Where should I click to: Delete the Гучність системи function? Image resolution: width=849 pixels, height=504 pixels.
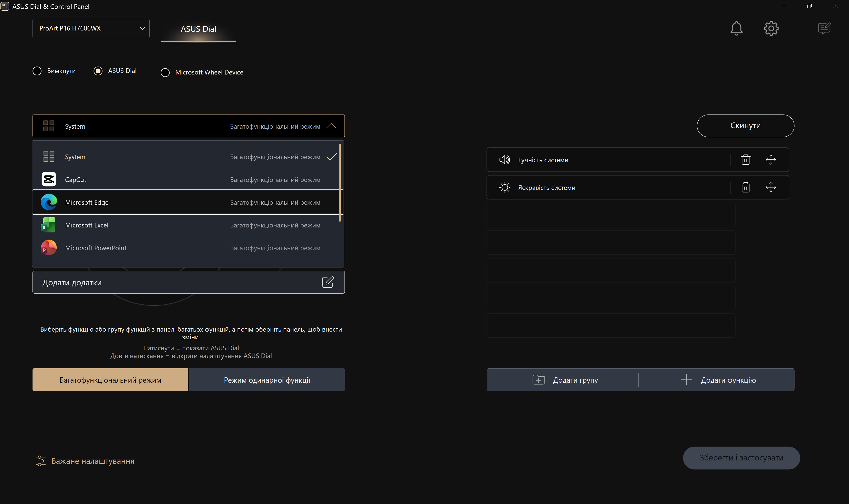746,160
